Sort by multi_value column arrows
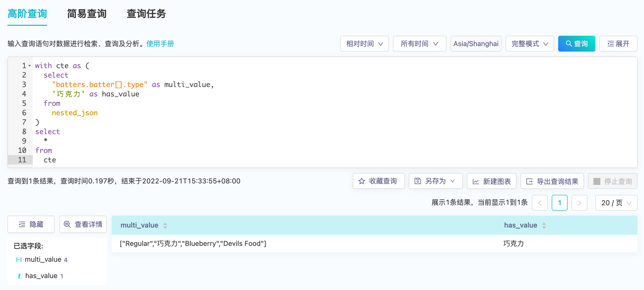Viewport: 644px width, 290px height. tap(165, 226)
